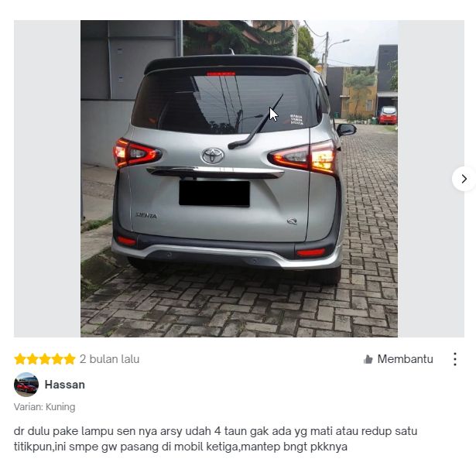Click the '2 bulan lalu' timestamp
The image size is (476, 476).
pyautogui.click(x=110, y=359)
